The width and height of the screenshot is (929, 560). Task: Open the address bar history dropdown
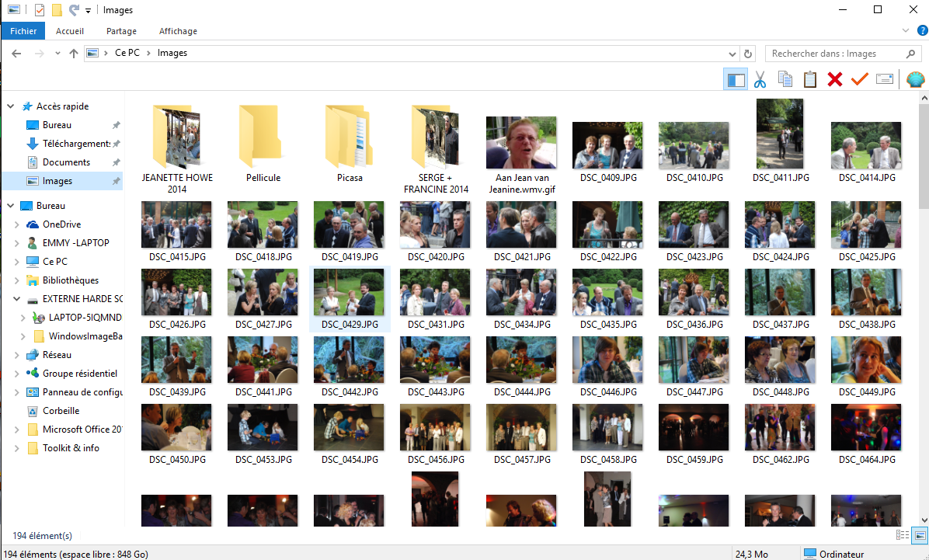pos(732,54)
